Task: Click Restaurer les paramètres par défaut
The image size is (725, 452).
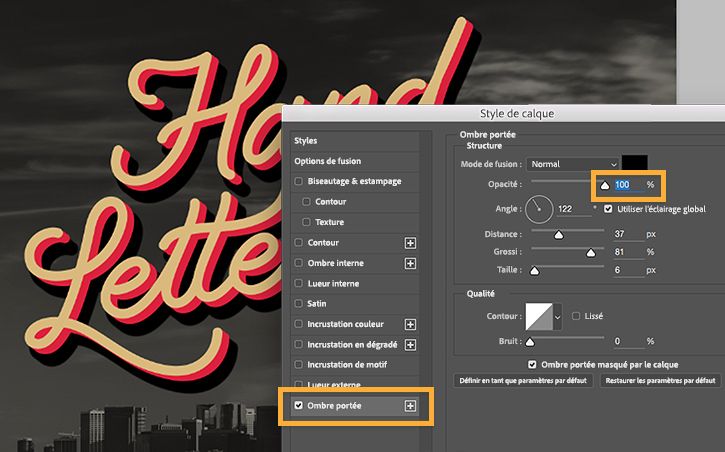Action: point(660,381)
